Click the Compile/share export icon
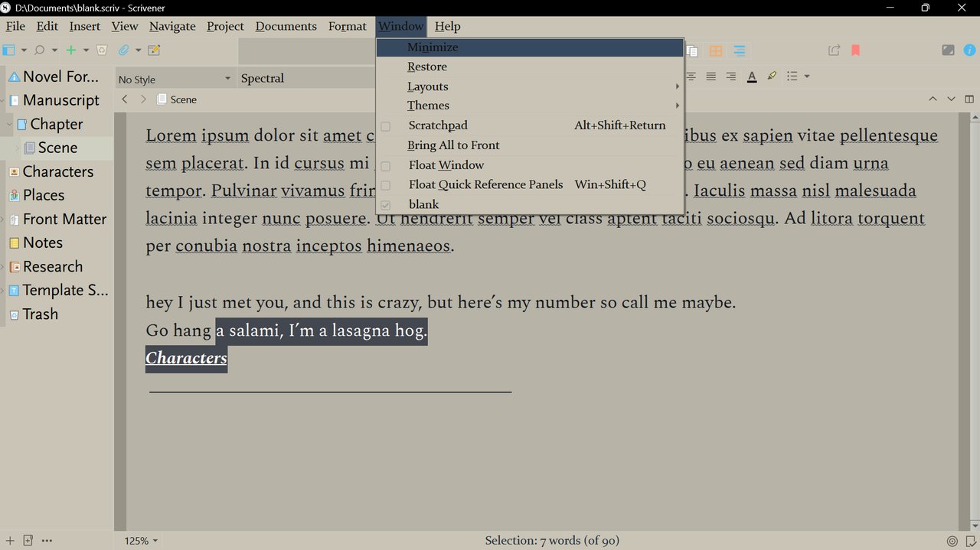980x550 pixels. (x=835, y=50)
